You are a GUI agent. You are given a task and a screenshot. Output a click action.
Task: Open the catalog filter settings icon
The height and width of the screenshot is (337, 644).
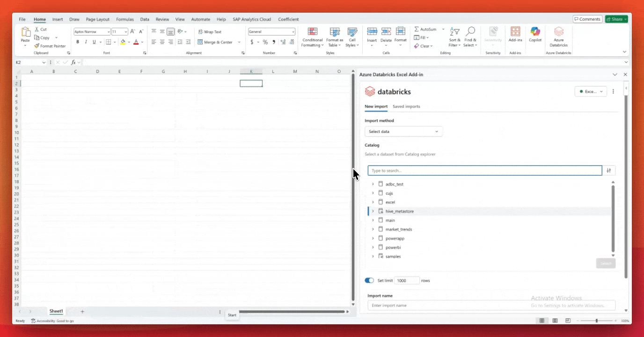609,171
